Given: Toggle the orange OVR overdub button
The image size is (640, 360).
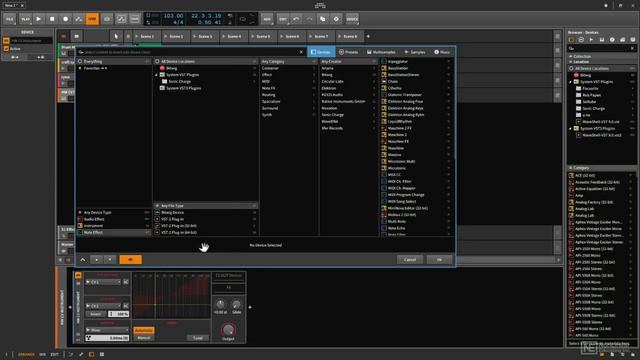Looking at the screenshot, I should click(92, 19).
